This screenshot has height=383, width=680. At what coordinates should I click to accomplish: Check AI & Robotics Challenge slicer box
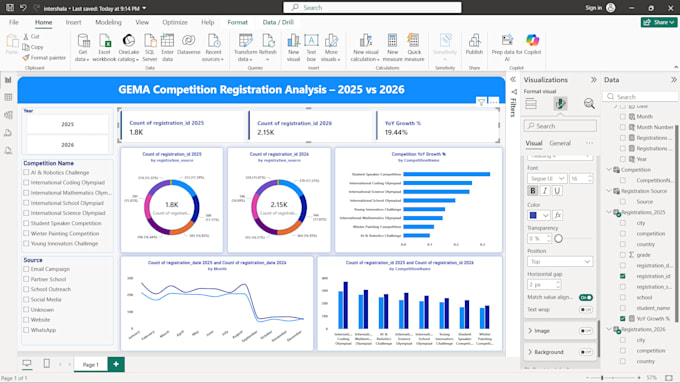click(26, 172)
